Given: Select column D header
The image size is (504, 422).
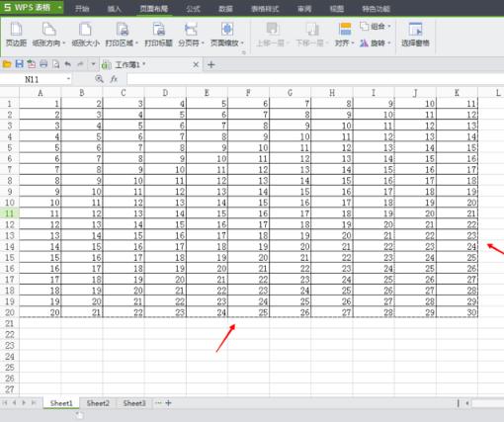Looking at the screenshot, I should pos(165,93).
